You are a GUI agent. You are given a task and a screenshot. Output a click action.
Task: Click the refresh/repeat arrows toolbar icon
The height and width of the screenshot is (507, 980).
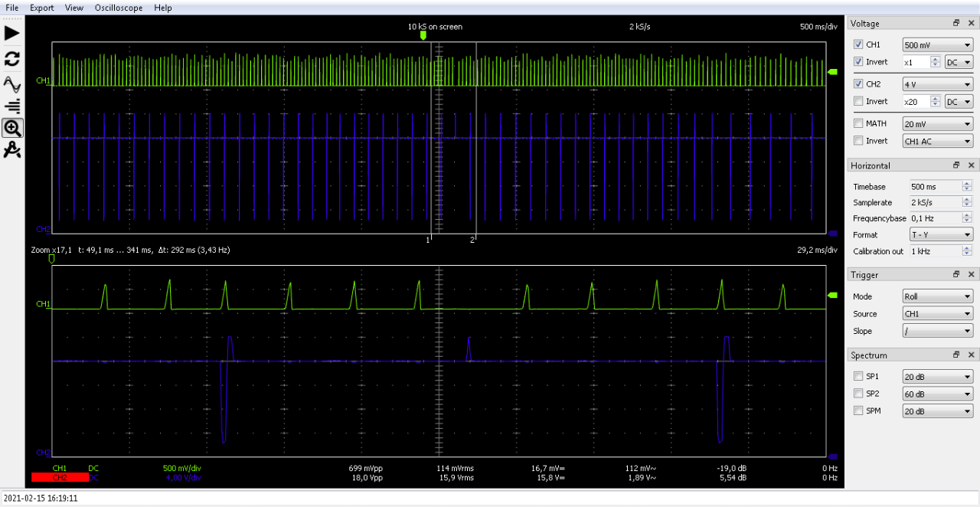pyautogui.click(x=12, y=59)
